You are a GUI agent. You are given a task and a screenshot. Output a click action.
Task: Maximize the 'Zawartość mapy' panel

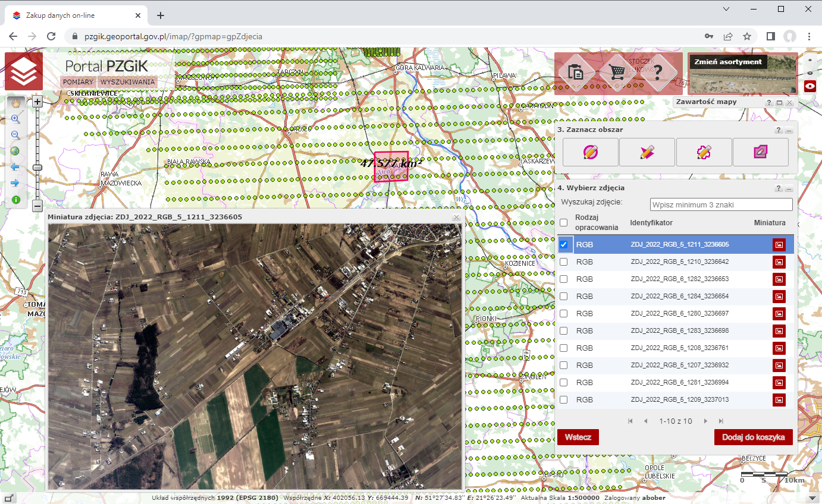pyautogui.click(x=779, y=103)
